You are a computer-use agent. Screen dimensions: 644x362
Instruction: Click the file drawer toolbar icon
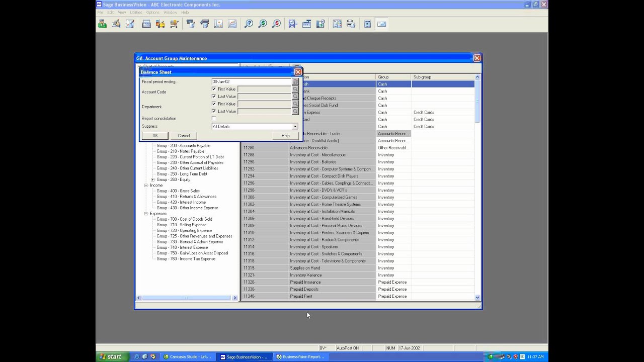tap(146, 24)
